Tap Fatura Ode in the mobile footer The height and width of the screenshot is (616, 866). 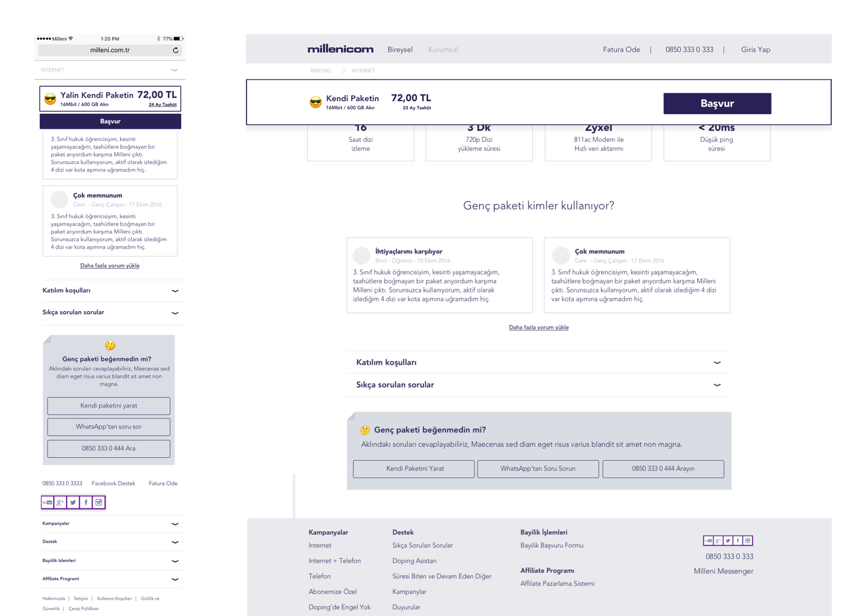(163, 484)
